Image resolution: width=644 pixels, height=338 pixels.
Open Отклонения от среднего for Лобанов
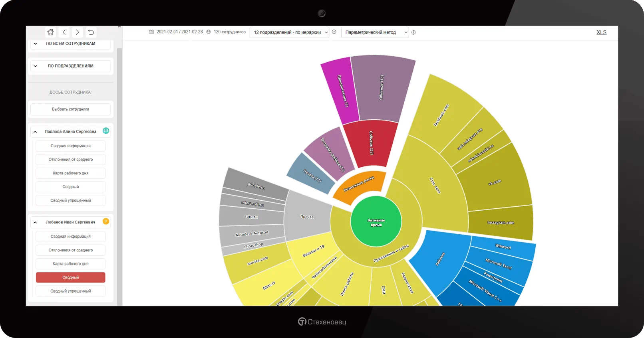(71, 250)
